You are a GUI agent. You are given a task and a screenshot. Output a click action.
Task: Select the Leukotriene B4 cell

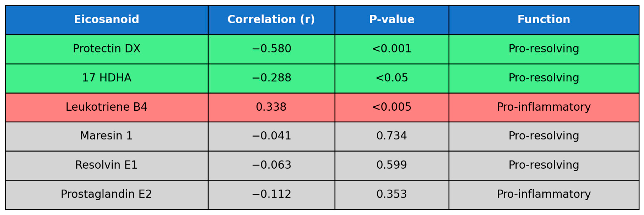(x=107, y=107)
